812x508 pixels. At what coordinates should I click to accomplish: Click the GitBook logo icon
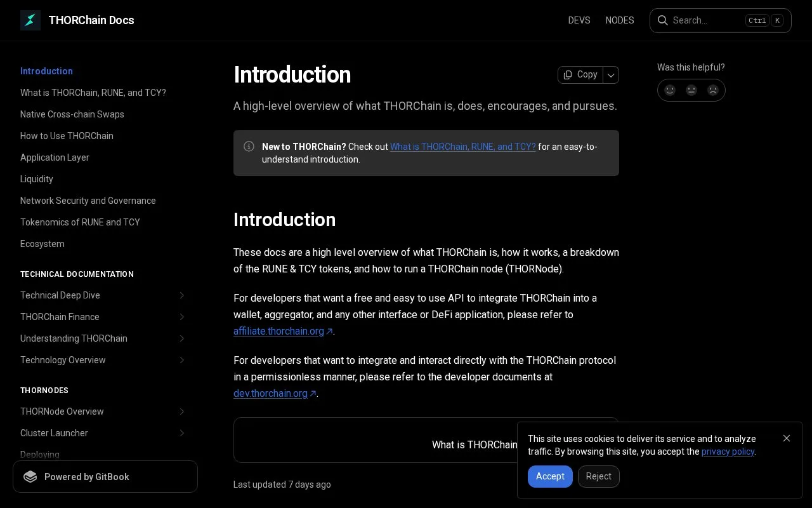coord(30,477)
